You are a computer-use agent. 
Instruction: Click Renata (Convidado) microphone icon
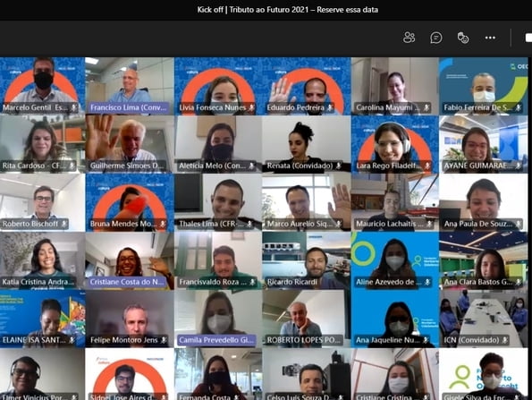(x=338, y=166)
